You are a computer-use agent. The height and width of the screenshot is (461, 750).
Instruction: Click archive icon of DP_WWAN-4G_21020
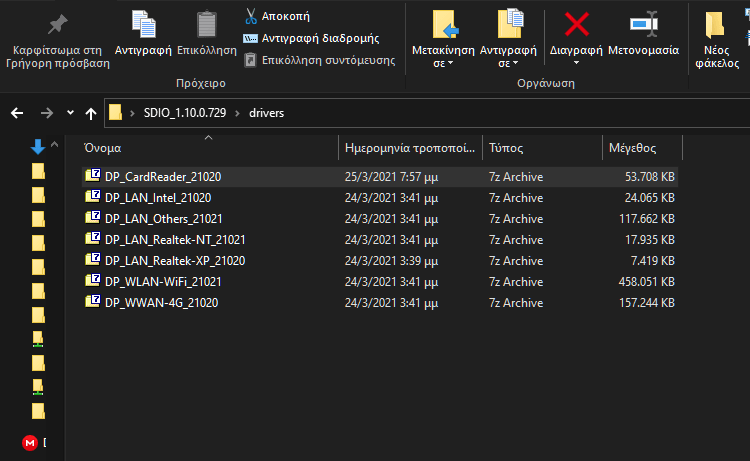pos(93,302)
